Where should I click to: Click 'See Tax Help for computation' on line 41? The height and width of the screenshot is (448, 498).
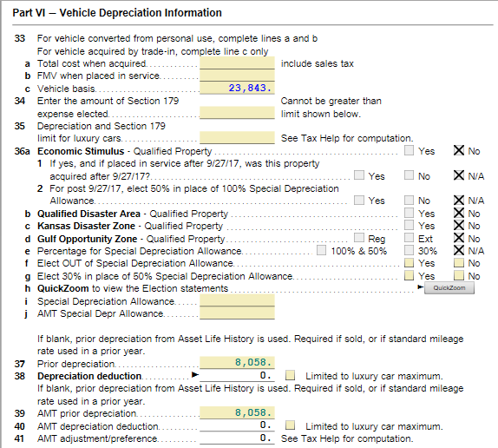[x=347, y=438]
